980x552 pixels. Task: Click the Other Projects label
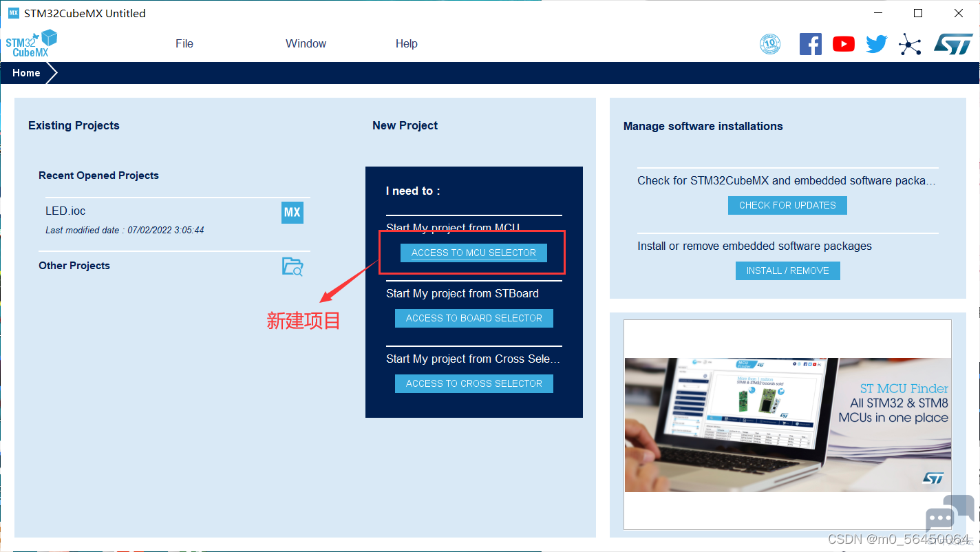(74, 266)
